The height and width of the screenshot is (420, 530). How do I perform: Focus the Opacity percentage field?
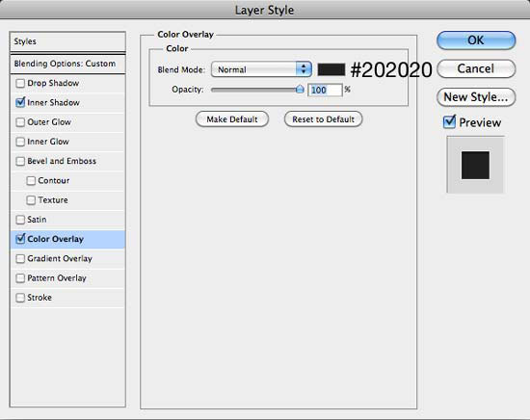tap(325, 90)
